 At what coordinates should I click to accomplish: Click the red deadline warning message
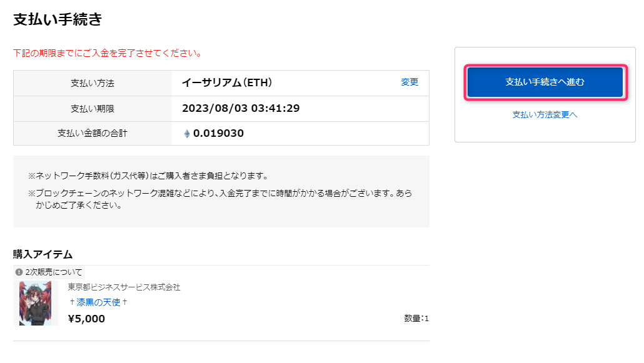[108, 53]
